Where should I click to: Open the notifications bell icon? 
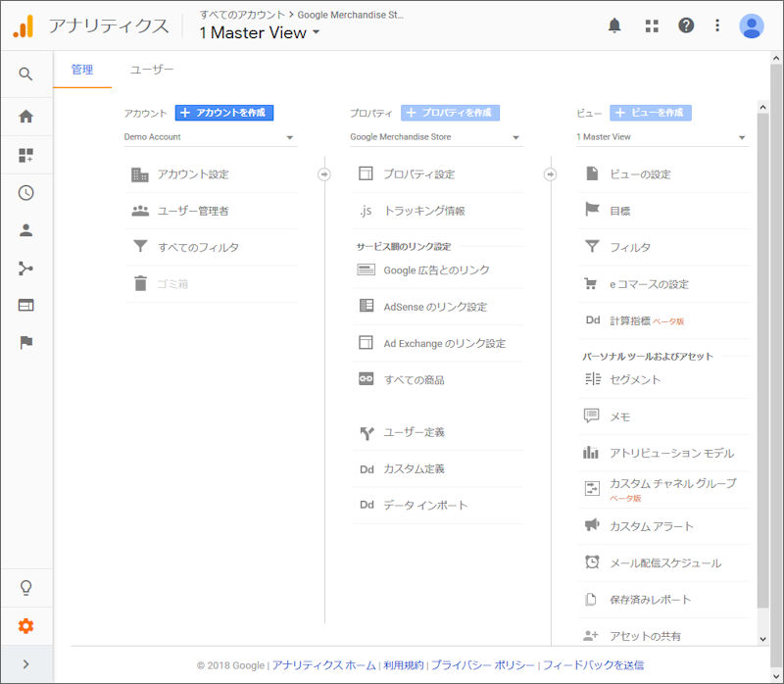click(614, 25)
